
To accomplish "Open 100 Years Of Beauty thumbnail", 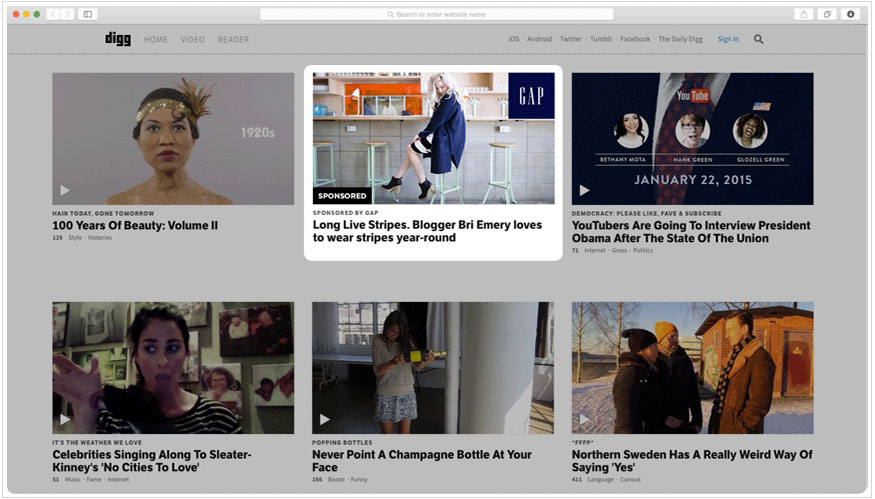I will pos(173,138).
